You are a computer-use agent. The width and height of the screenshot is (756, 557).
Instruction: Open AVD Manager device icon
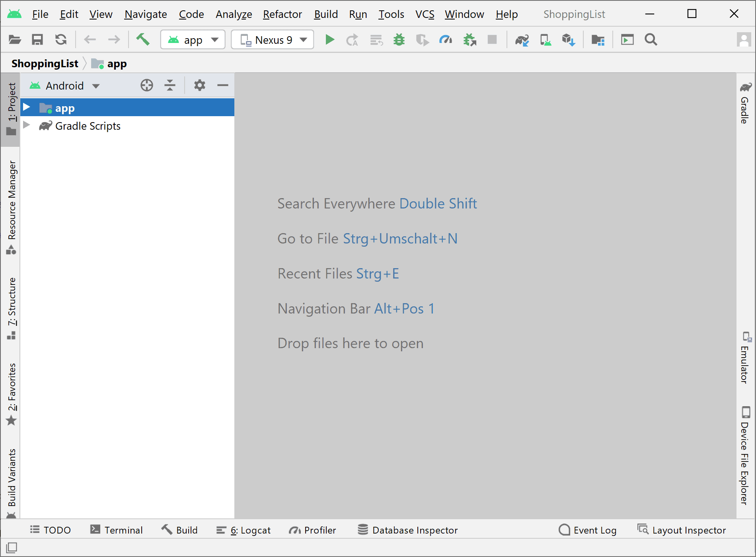(545, 40)
